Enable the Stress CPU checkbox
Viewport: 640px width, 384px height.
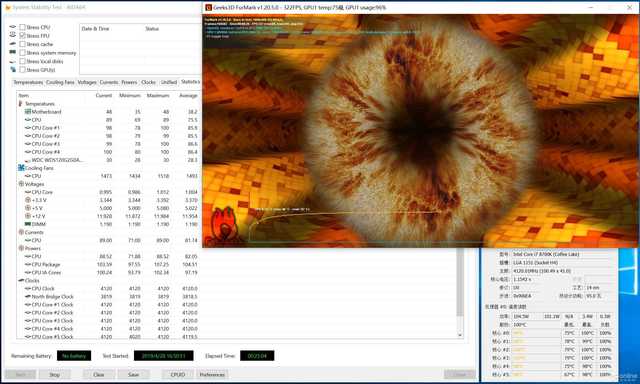[x=22, y=27]
